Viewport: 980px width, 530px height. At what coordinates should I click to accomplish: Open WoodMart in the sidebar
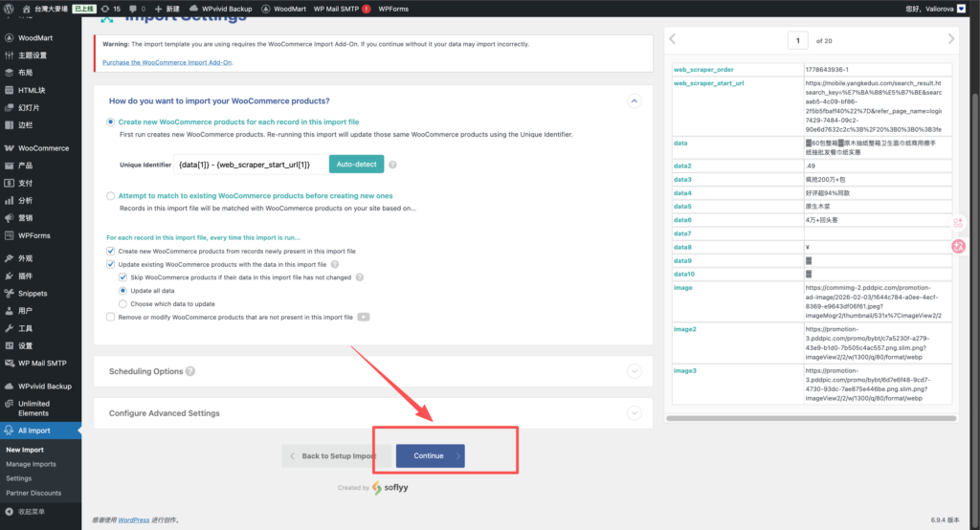[x=35, y=38]
